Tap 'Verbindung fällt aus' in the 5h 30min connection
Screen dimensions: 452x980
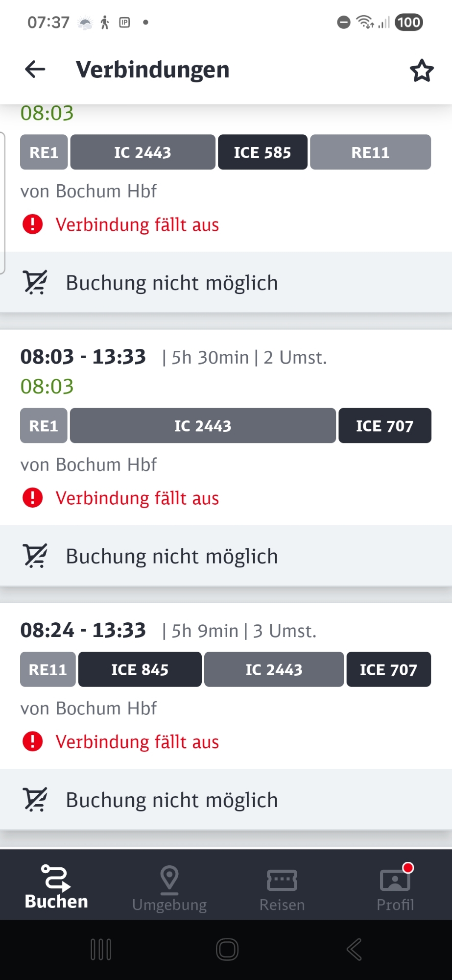tap(137, 498)
